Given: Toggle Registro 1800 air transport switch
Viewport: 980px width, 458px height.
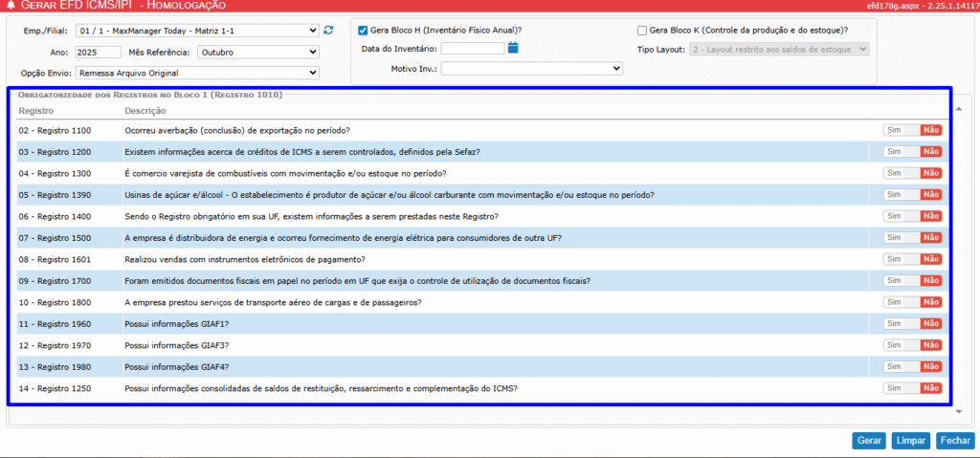Looking at the screenshot, I should (912, 302).
